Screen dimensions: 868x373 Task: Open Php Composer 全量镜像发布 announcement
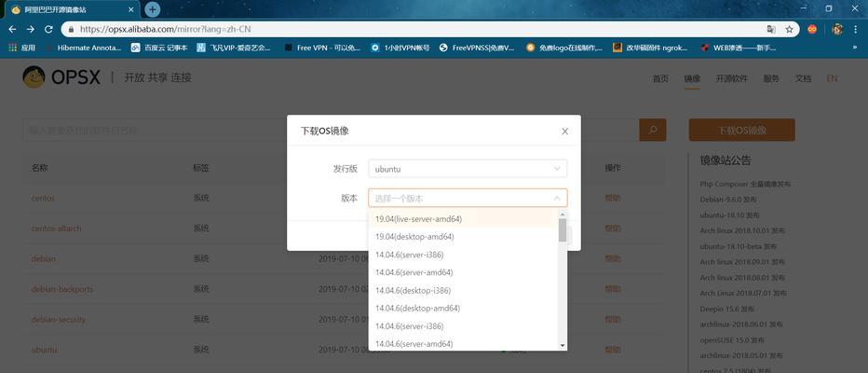745,184
